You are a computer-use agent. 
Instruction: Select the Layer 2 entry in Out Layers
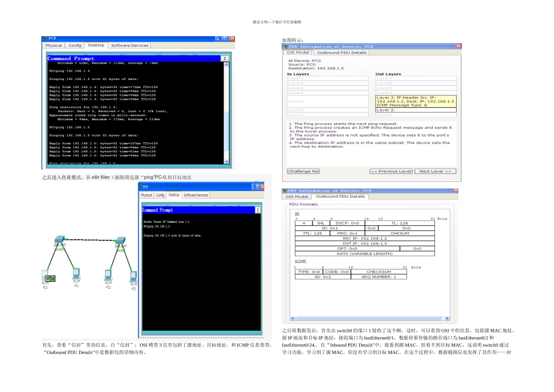point(416,110)
